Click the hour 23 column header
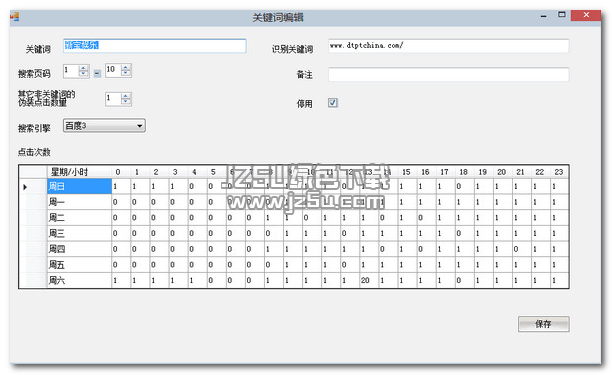Screen dimensions: 612x375 coord(560,172)
